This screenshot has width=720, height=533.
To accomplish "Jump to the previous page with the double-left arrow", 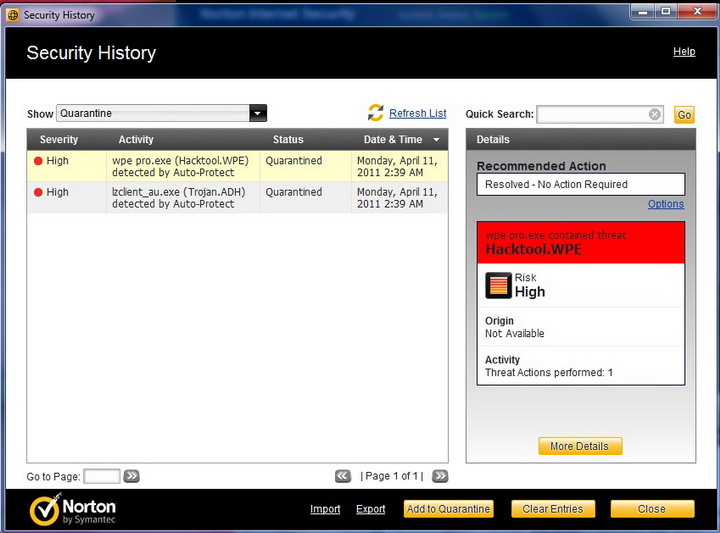I will pos(343,476).
